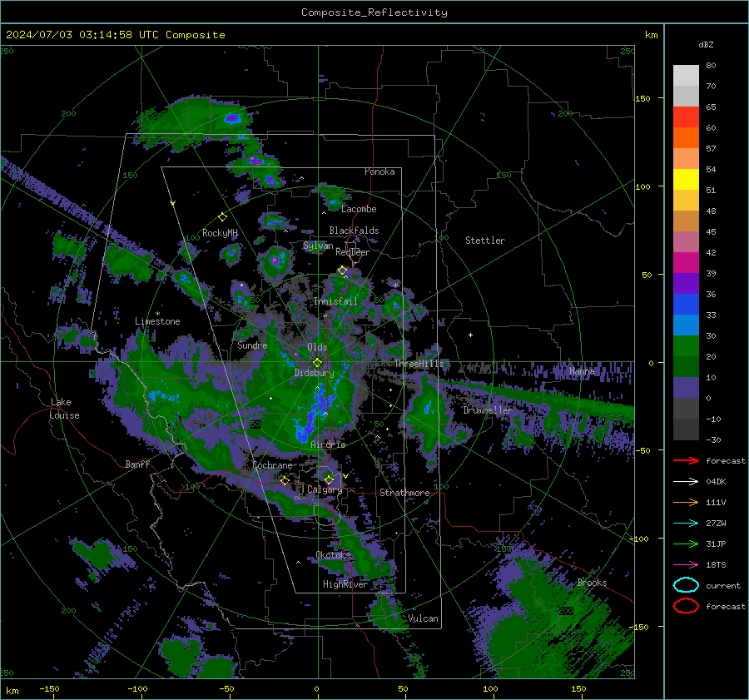
Task: Click the Strathmore map label
Action: click(404, 493)
